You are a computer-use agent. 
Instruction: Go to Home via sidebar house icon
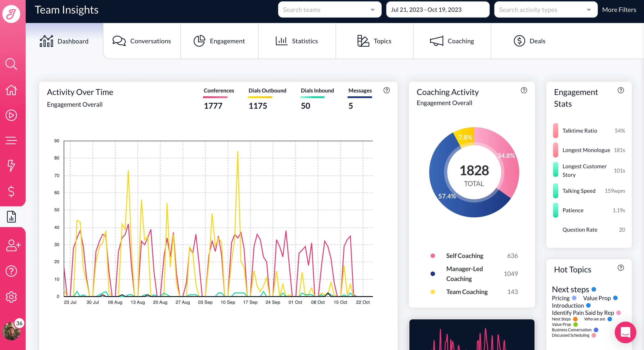pyautogui.click(x=11, y=90)
